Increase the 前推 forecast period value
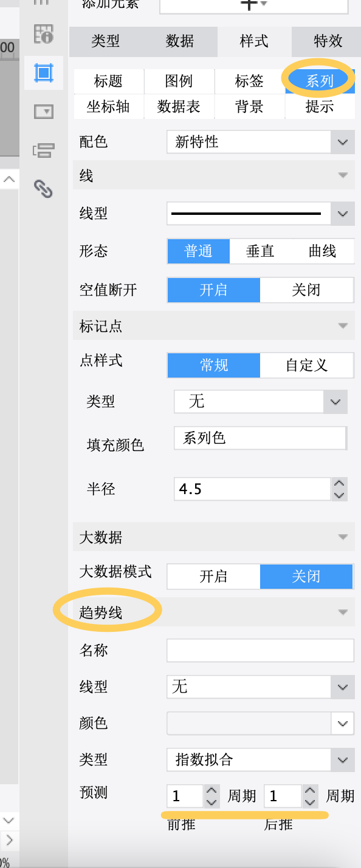This screenshot has height=868, width=361. point(211,790)
